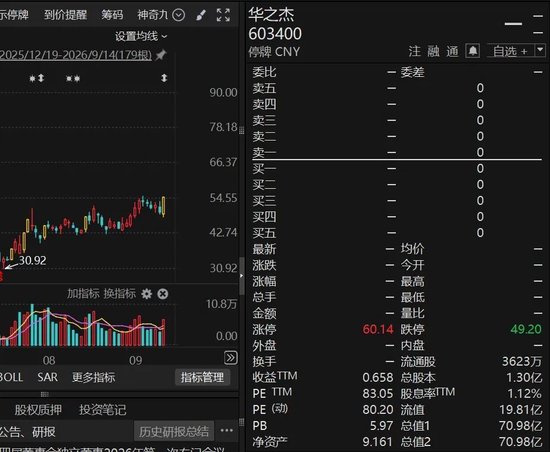Click the 神奇九 indicator label
The width and height of the screenshot is (550, 452).
(x=153, y=15)
